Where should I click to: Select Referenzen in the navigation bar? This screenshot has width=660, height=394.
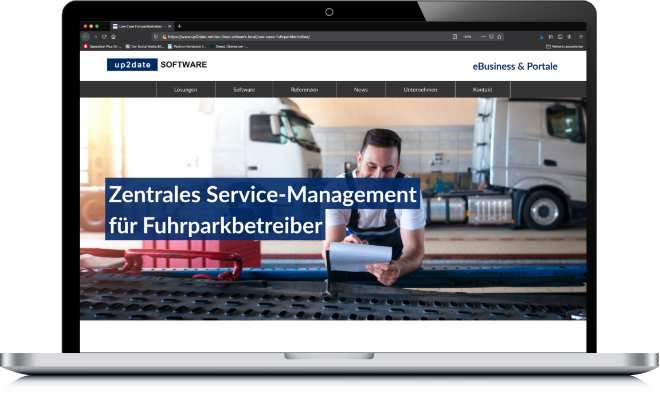[x=304, y=90]
